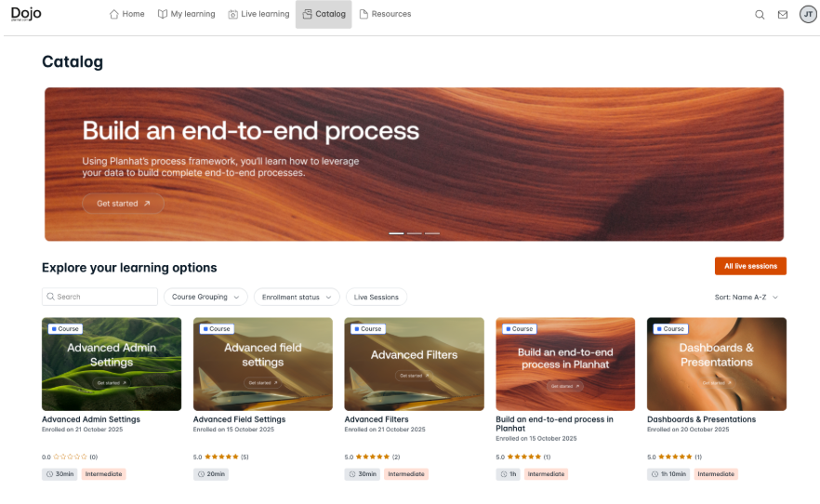Screen dimensions: 820x504
Task: Open the search magnifier icon in header
Action: coord(760,15)
